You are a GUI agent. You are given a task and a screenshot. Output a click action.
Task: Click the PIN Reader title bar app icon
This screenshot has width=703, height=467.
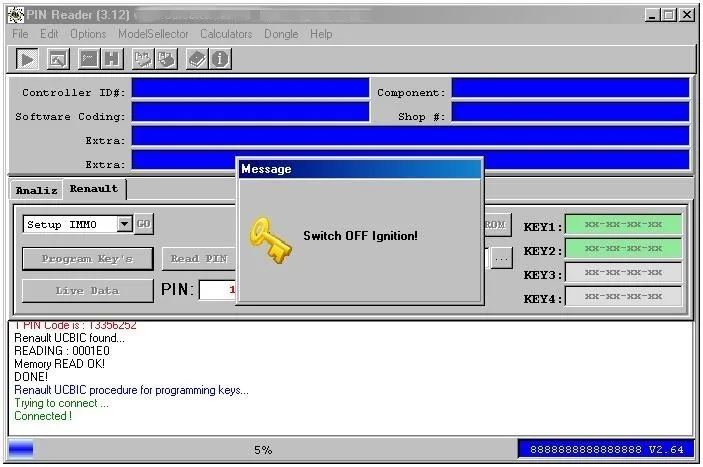16,15
